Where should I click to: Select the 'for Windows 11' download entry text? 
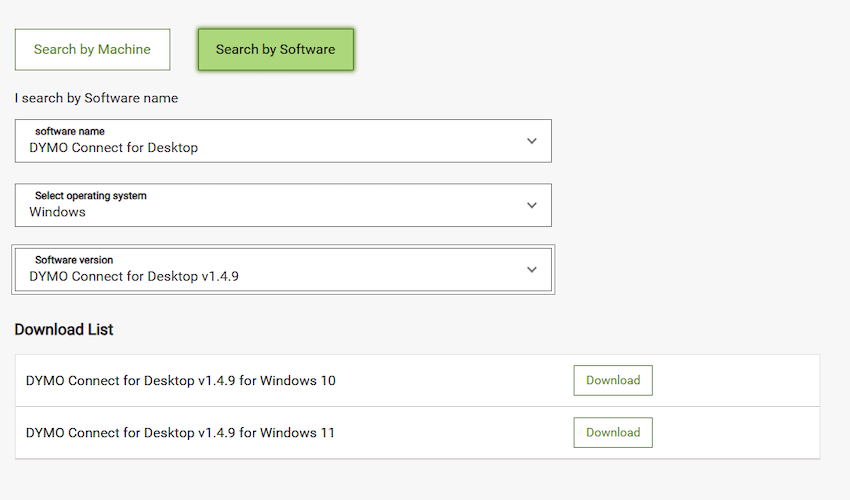(x=181, y=433)
